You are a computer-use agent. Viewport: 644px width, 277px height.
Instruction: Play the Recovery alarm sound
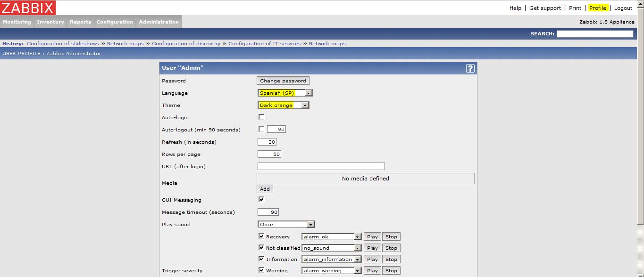point(372,237)
